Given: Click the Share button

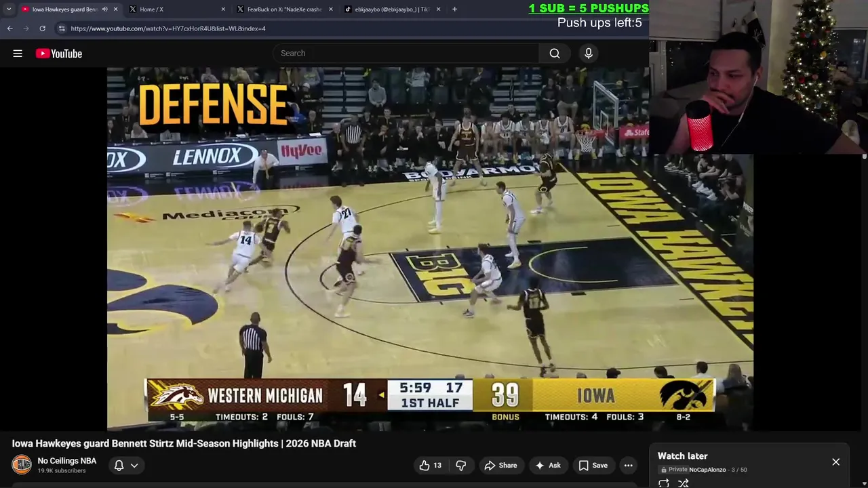Looking at the screenshot, I should (x=500, y=466).
